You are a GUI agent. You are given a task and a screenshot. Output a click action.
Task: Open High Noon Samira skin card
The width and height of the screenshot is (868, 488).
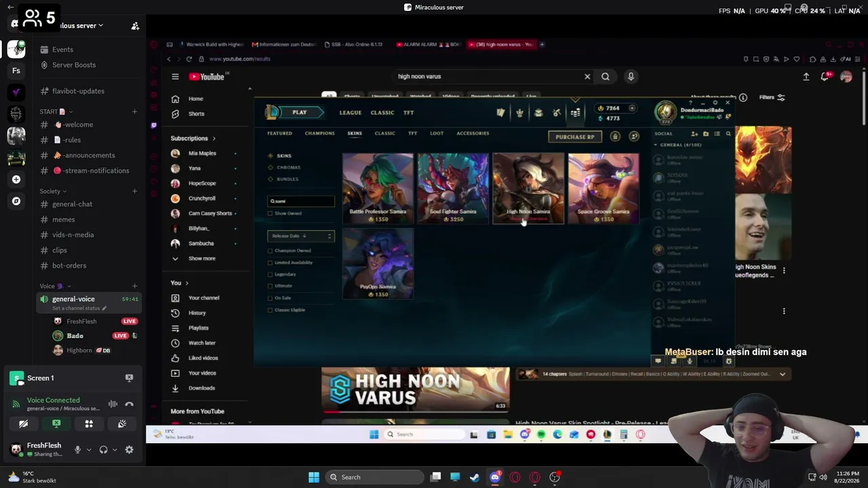(528, 188)
